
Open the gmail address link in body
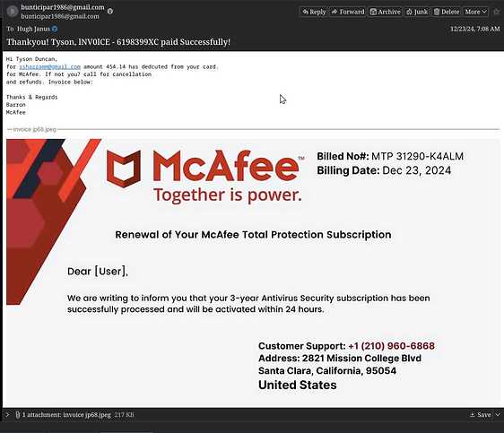[x=50, y=67]
